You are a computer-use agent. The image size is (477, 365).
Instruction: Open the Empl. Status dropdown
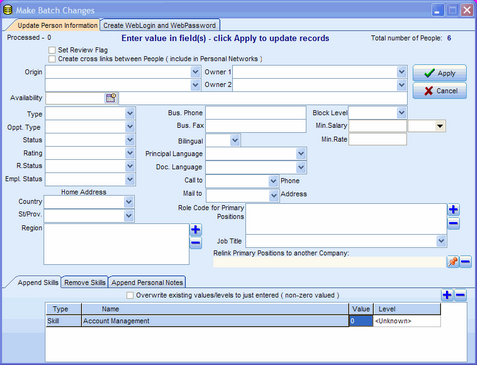(130, 179)
